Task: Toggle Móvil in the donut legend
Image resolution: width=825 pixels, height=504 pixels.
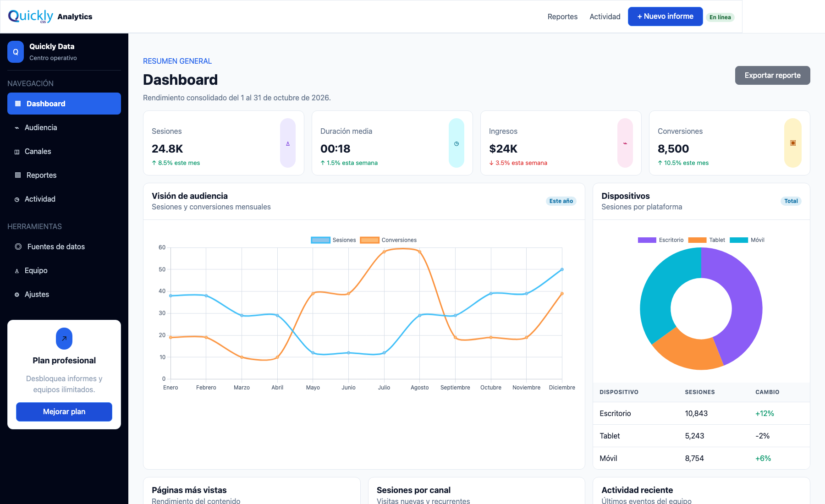Action: click(747, 240)
